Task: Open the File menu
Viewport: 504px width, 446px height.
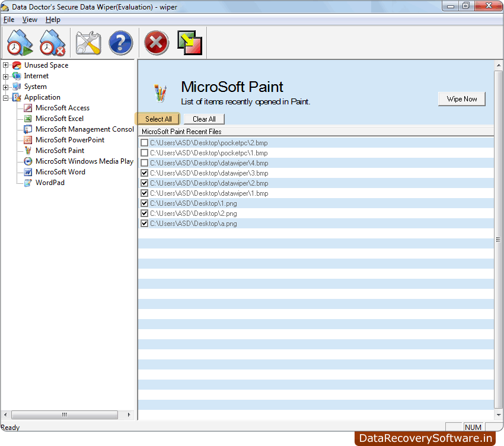Action: pos(9,20)
